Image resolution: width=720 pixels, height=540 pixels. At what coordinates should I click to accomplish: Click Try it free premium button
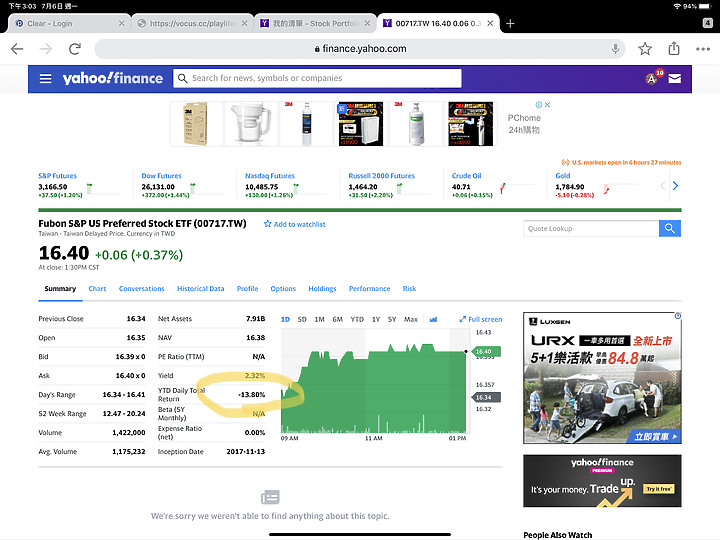[x=659, y=489]
